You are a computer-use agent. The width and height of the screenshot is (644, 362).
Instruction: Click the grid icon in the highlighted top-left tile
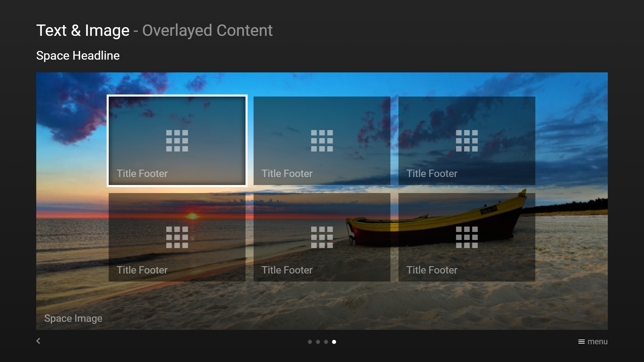coord(177,141)
